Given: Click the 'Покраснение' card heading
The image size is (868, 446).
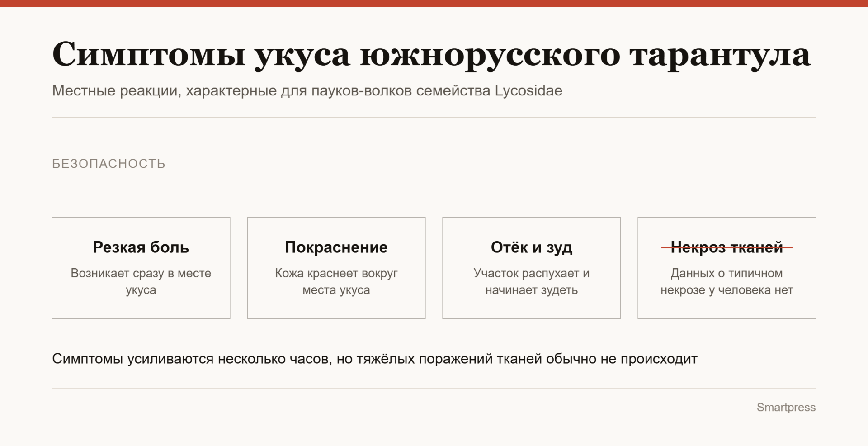Looking at the screenshot, I should (336, 247).
